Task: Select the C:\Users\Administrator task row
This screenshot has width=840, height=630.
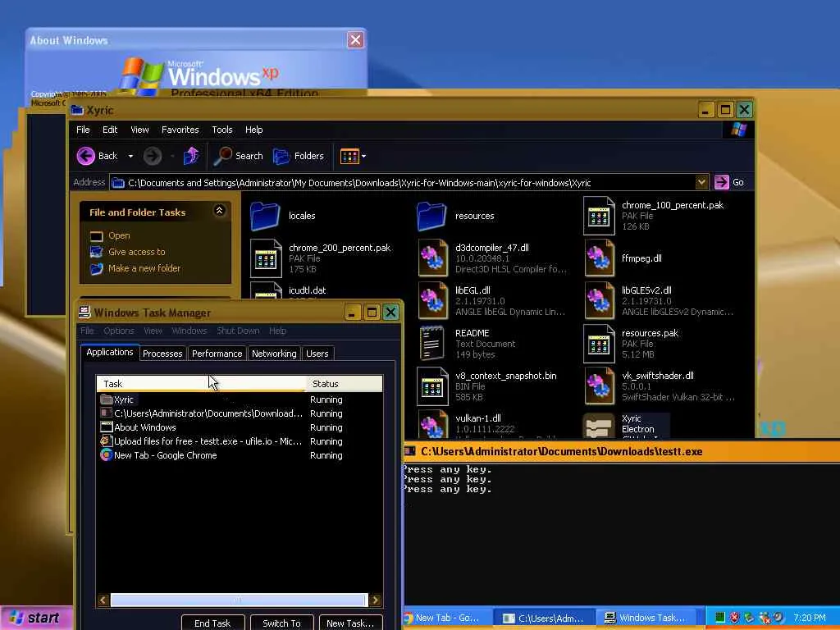Action: 239,413
